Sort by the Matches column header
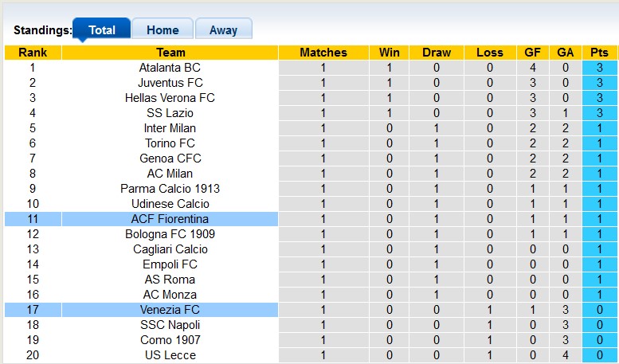The height and width of the screenshot is (364, 619). [323, 53]
